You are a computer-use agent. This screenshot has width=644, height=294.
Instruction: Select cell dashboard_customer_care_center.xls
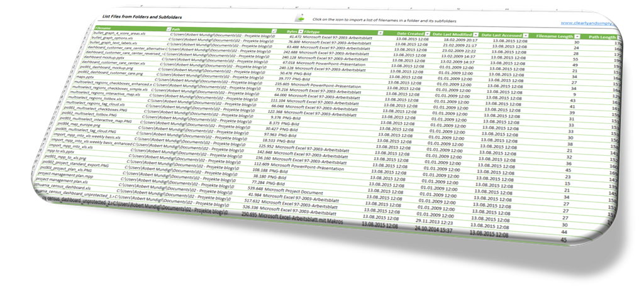(x=113, y=62)
